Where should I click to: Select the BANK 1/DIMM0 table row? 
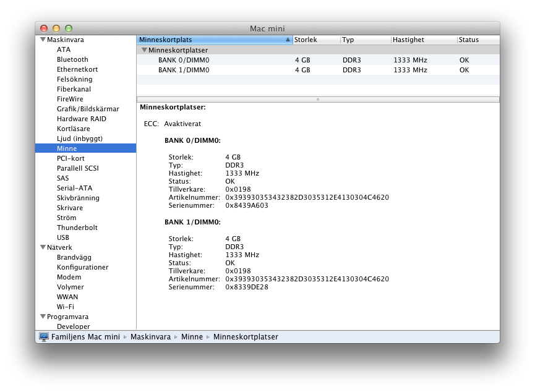[318, 70]
